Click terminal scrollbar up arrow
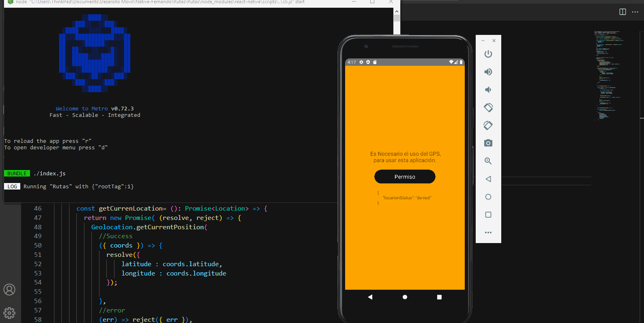 pos(397,11)
